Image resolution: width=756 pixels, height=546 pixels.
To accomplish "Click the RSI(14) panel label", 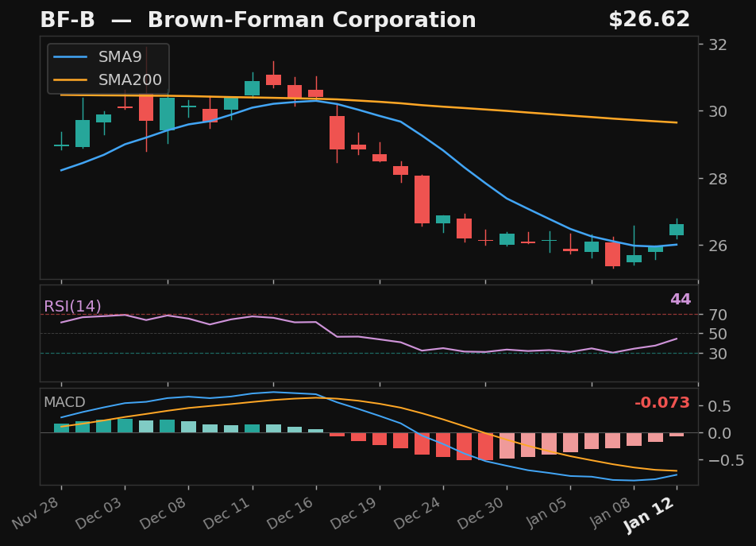I will [72, 306].
